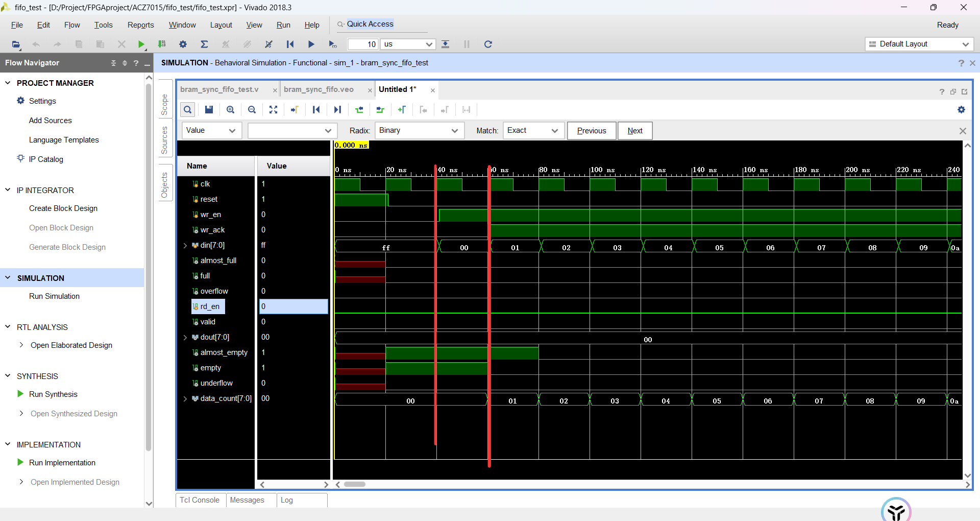Expand the dout[7:0] bus signal
This screenshot has height=521, width=980.
pos(185,338)
